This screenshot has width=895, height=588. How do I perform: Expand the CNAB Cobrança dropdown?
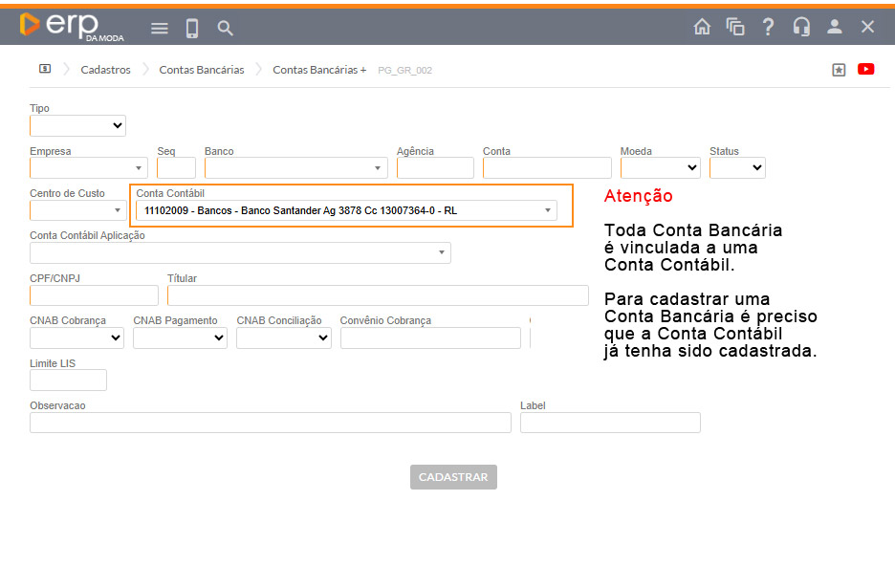coord(76,338)
